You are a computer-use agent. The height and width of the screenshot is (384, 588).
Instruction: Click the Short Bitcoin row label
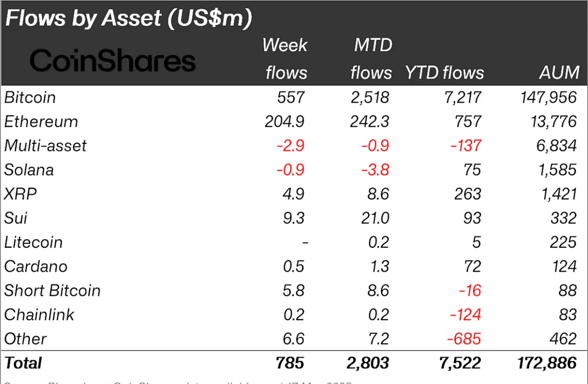click(x=52, y=291)
